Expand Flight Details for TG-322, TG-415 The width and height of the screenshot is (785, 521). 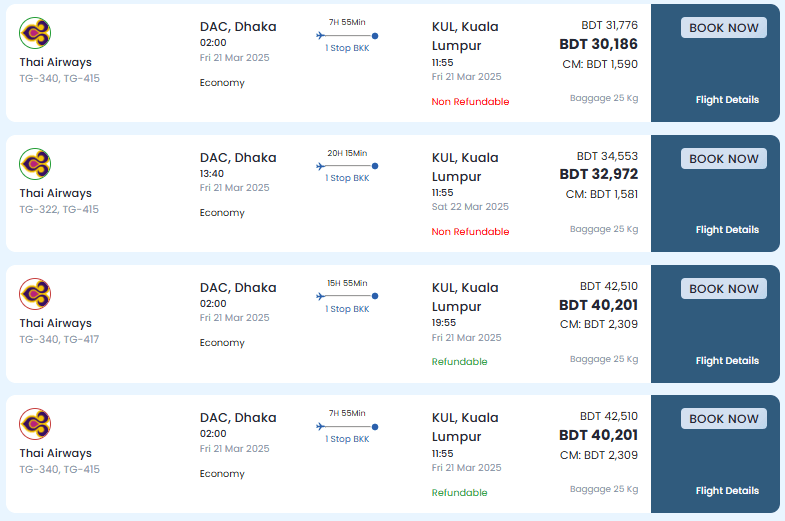[727, 230]
